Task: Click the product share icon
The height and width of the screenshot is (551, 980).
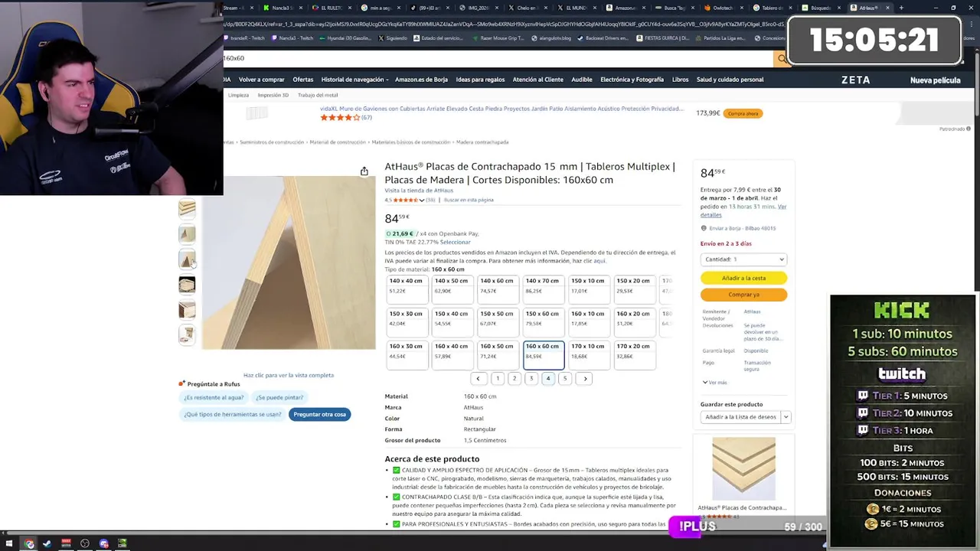Action: tap(364, 171)
